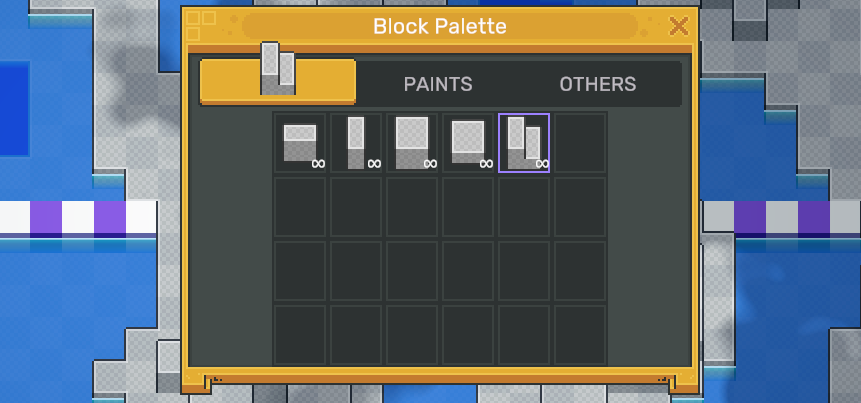Switch to the PAINTS tab
The image size is (861, 403).
coord(438,84)
